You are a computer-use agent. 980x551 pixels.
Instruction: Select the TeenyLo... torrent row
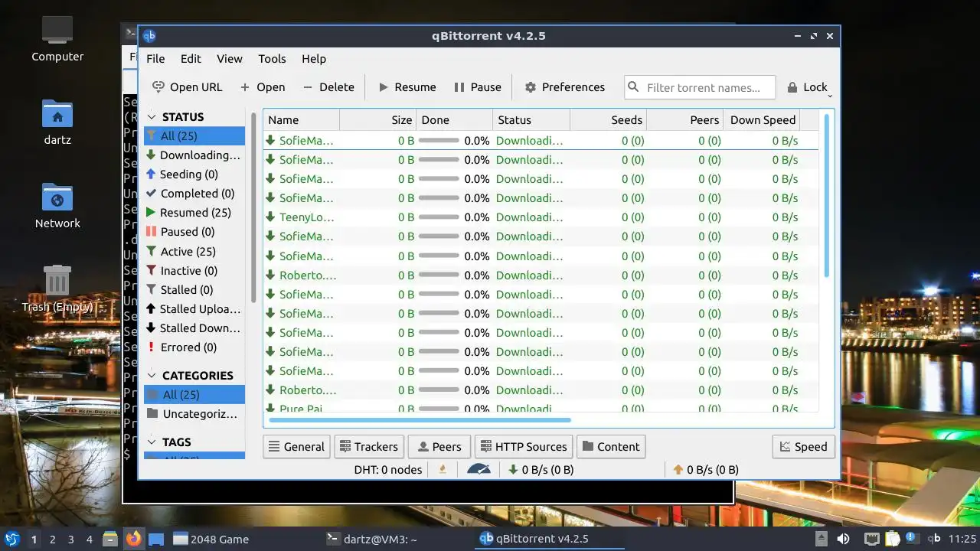tap(541, 217)
